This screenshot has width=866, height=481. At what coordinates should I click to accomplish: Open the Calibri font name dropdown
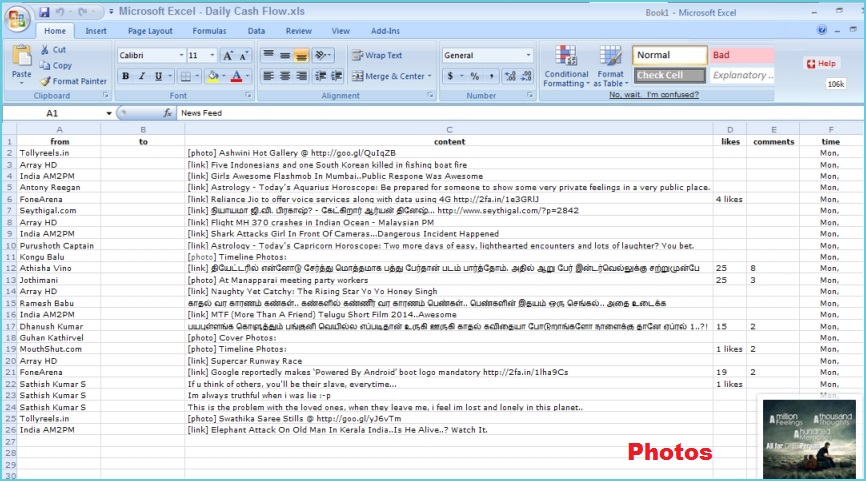coord(181,55)
